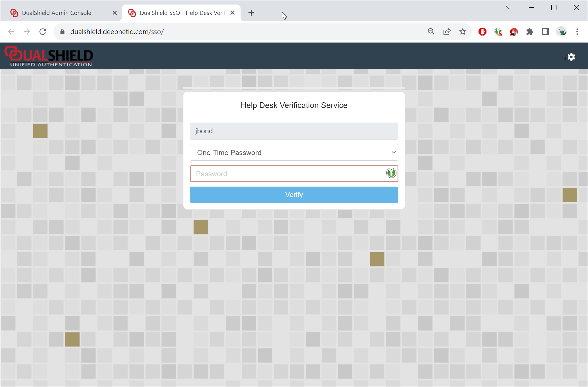Click the DualShield logo in header
This screenshot has height=387, width=588.
click(49, 56)
